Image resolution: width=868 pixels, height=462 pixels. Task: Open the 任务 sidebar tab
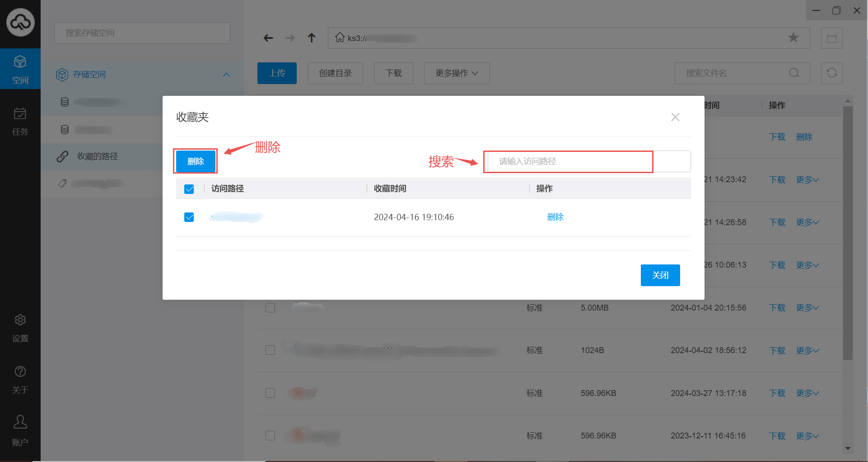20,121
